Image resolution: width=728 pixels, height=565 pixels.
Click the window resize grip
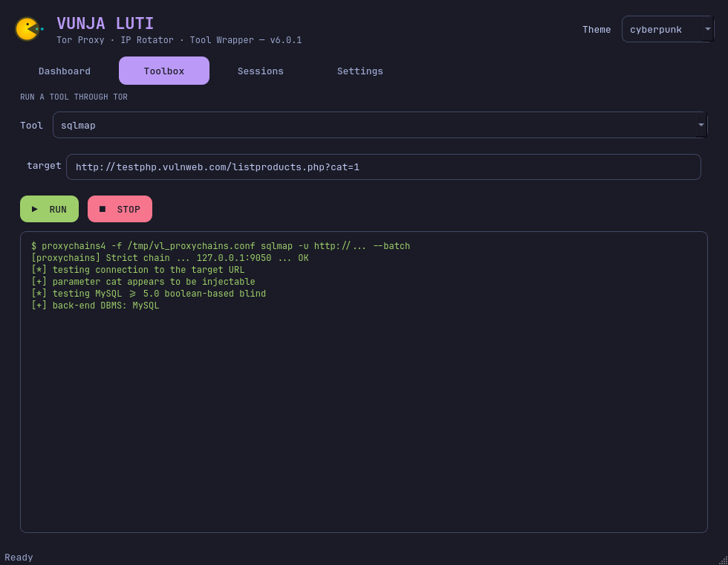[723, 560]
